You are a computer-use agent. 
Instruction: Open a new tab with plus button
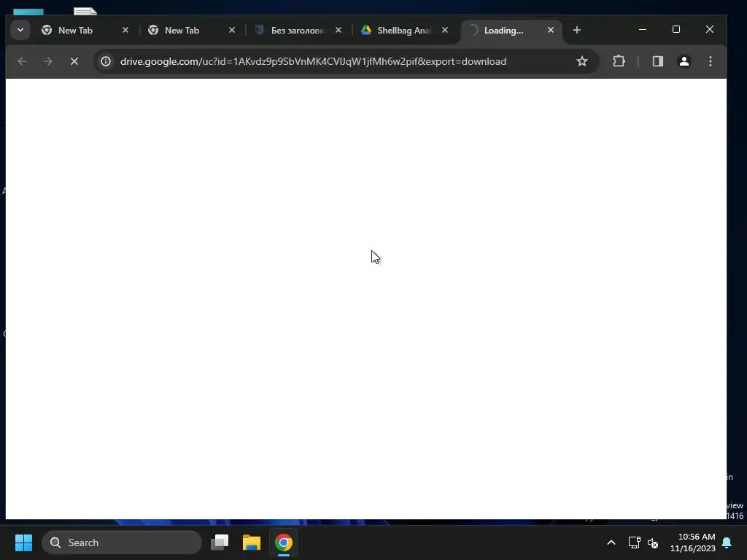coord(577,30)
